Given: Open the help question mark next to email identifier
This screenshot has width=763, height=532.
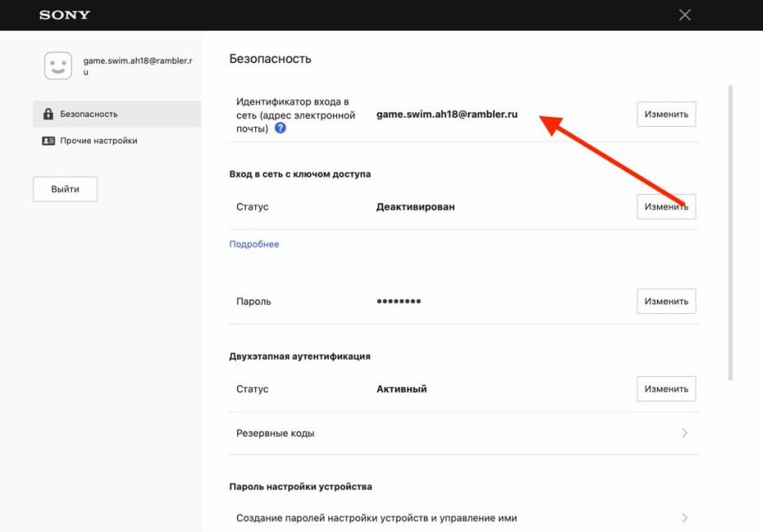Looking at the screenshot, I should click(280, 128).
